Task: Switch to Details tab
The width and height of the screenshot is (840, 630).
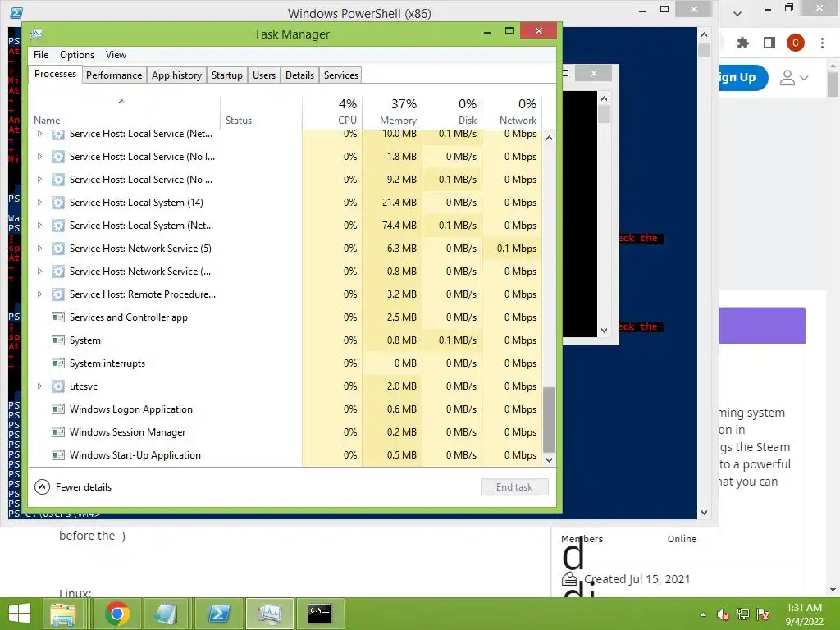Action: click(x=299, y=75)
